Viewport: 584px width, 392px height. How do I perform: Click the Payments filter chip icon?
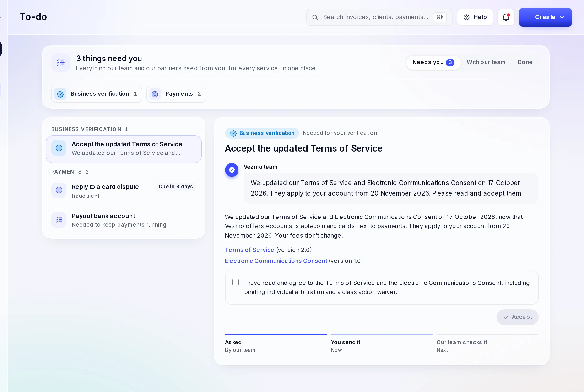tap(155, 94)
